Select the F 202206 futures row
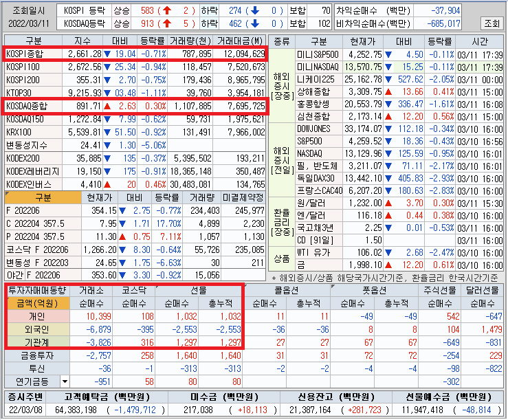The height and width of the screenshot is (420, 508). [x=135, y=210]
